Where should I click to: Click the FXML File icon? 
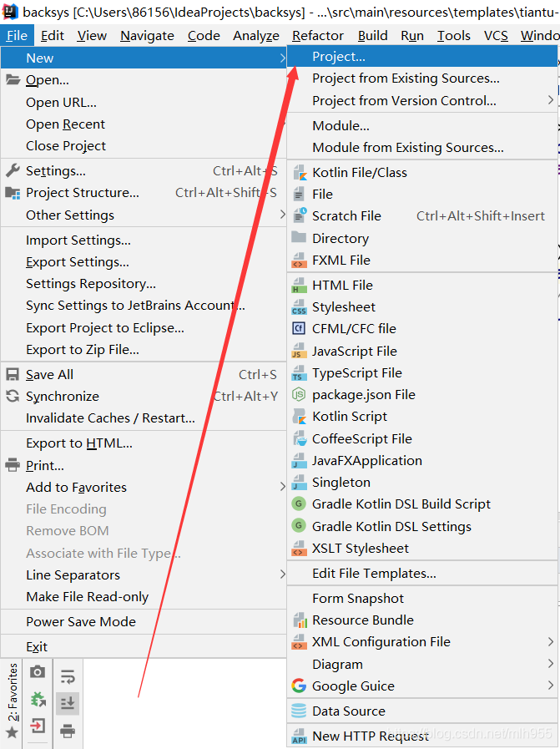pos(299,261)
